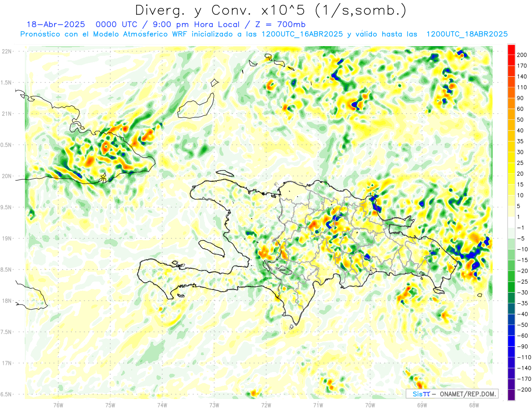Click the '-140' color scale value

click(x=524, y=368)
